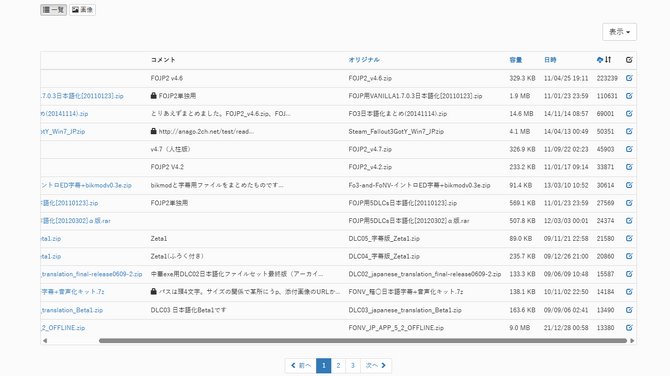The image size is (670, 376).
Task: Select the download count '223239'
Action: (607, 78)
